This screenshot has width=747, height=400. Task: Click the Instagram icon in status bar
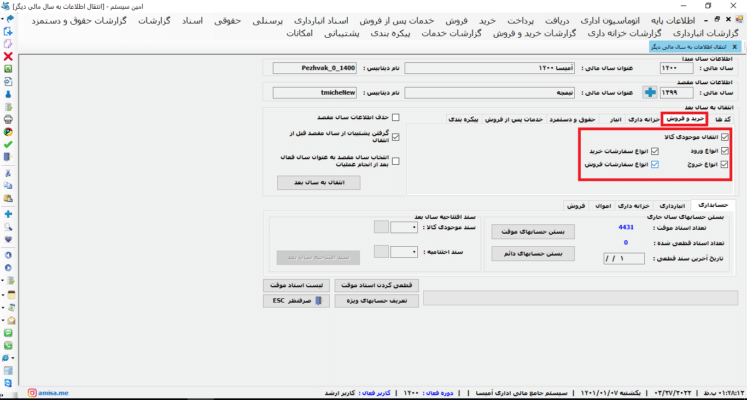pos(33,394)
